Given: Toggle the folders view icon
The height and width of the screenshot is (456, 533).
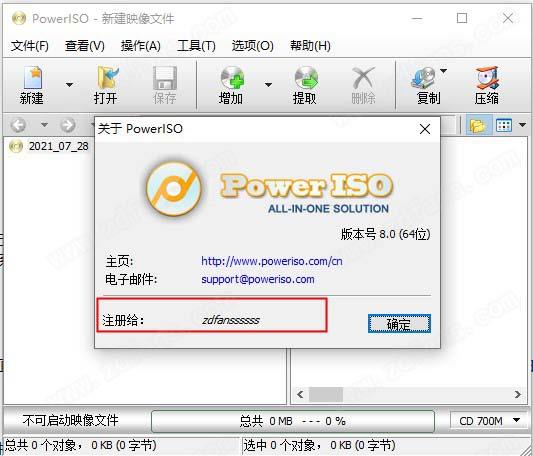Looking at the screenshot, I should click(x=478, y=125).
